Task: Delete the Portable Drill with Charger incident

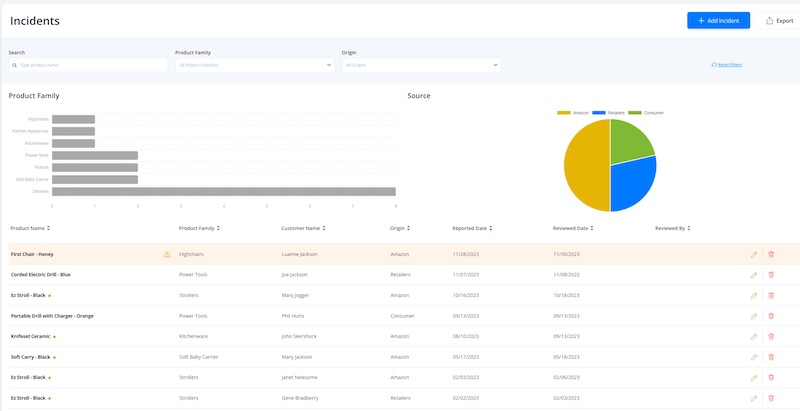Action: tap(771, 316)
